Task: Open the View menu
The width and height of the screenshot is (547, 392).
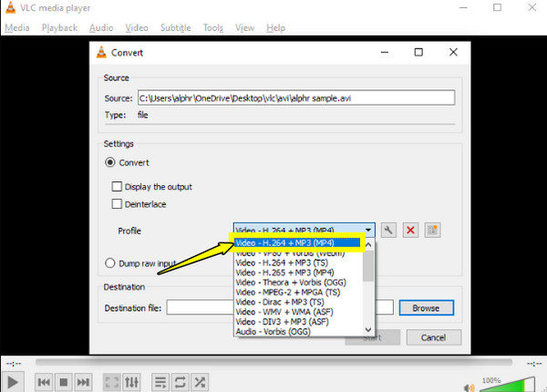Action: pos(244,27)
